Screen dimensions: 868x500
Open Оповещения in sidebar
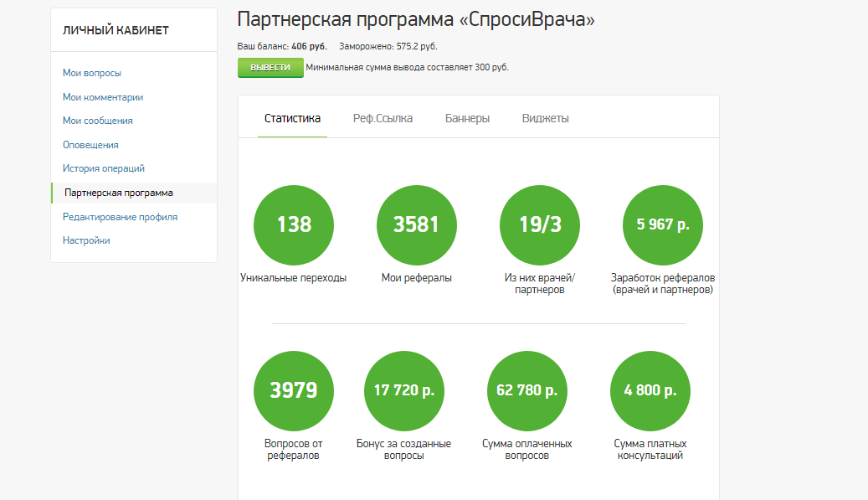[x=90, y=145]
